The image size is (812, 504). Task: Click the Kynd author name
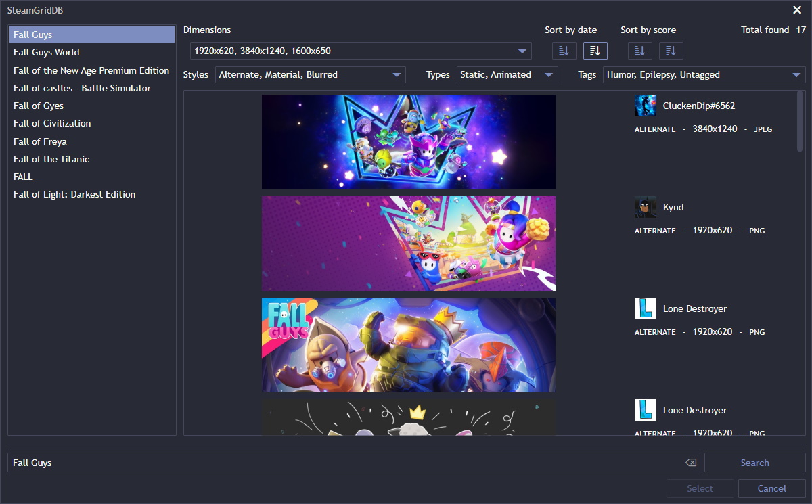tap(673, 207)
